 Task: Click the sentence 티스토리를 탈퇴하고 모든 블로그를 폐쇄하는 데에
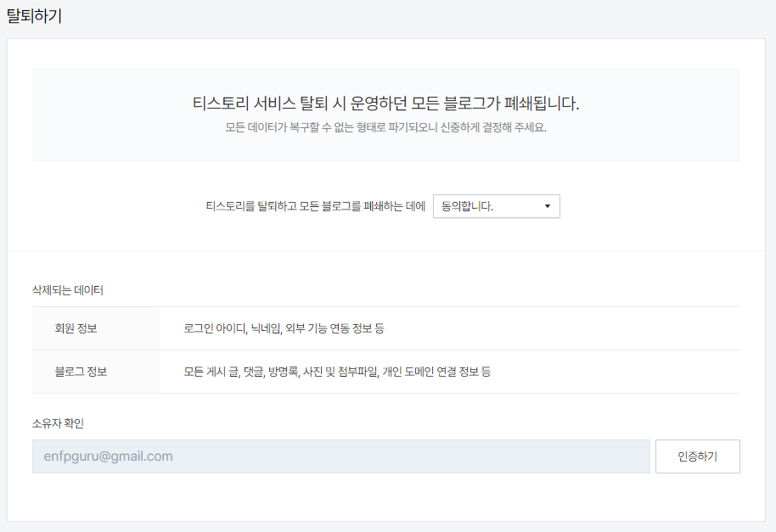(316, 206)
